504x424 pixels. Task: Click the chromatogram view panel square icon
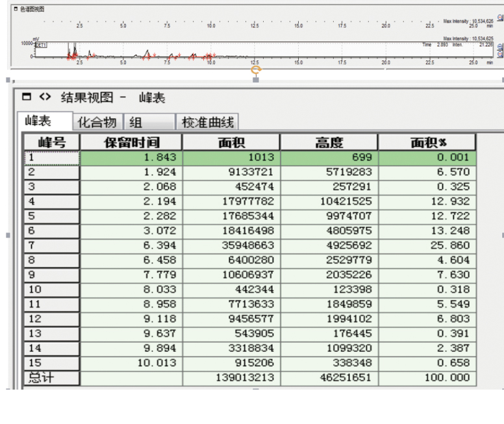[x=16, y=9]
